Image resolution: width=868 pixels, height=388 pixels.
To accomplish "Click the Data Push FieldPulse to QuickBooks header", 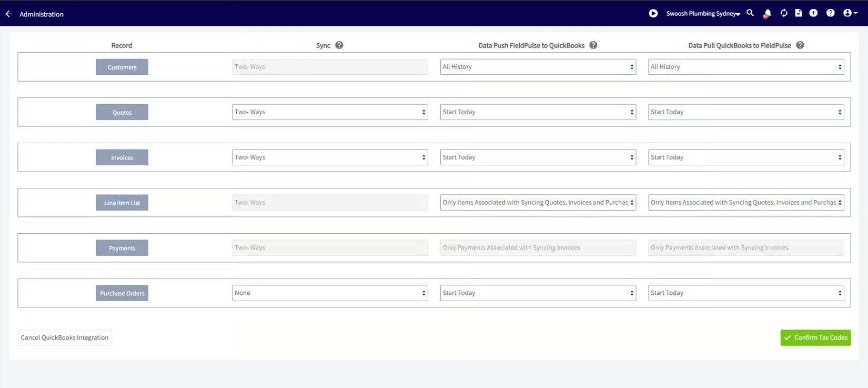I will click(x=531, y=45).
